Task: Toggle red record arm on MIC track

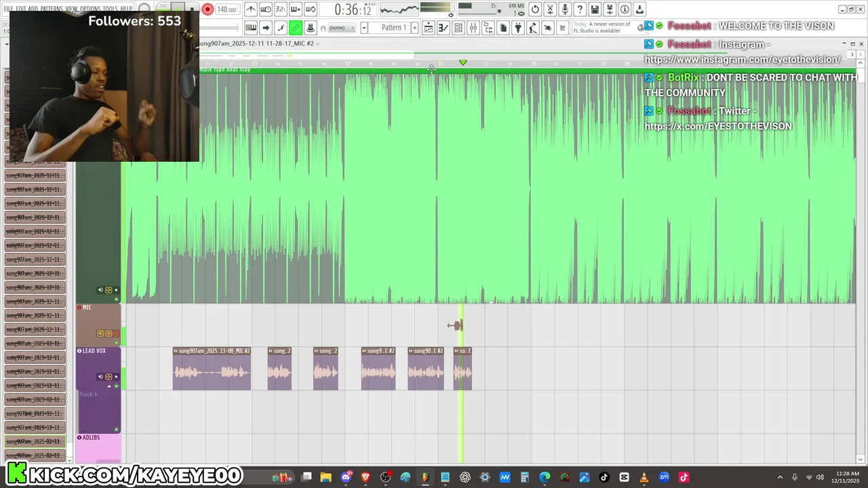Action: tap(116, 333)
